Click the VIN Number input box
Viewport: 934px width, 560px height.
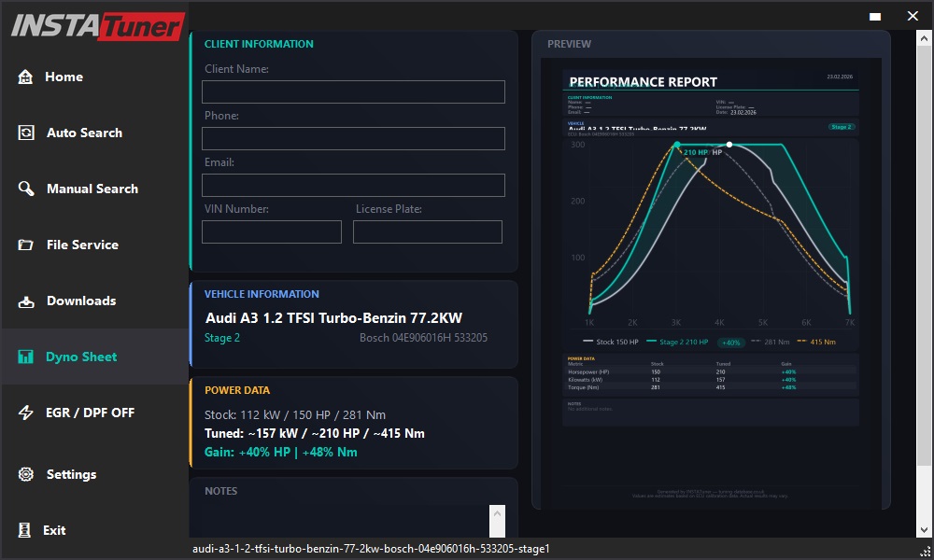point(271,231)
